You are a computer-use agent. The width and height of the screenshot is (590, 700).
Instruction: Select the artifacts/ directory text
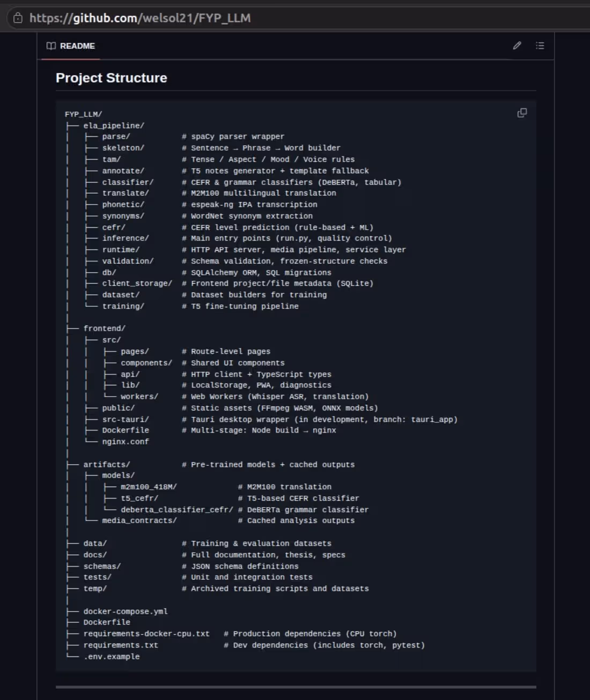(x=107, y=464)
